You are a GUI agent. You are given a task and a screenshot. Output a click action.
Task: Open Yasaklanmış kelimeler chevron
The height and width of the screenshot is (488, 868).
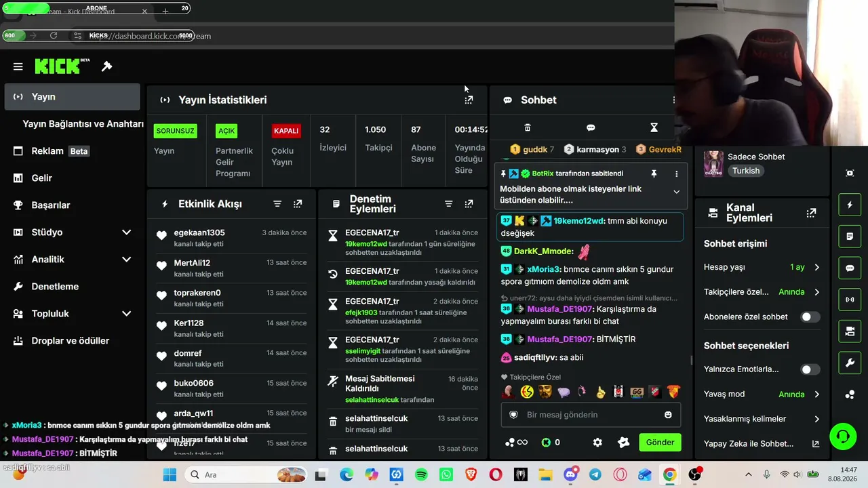(x=816, y=419)
